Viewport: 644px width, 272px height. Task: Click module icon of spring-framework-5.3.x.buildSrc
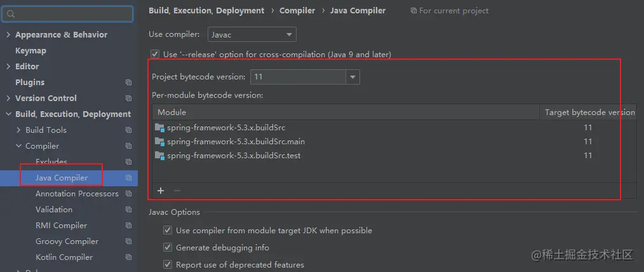tap(160, 128)
